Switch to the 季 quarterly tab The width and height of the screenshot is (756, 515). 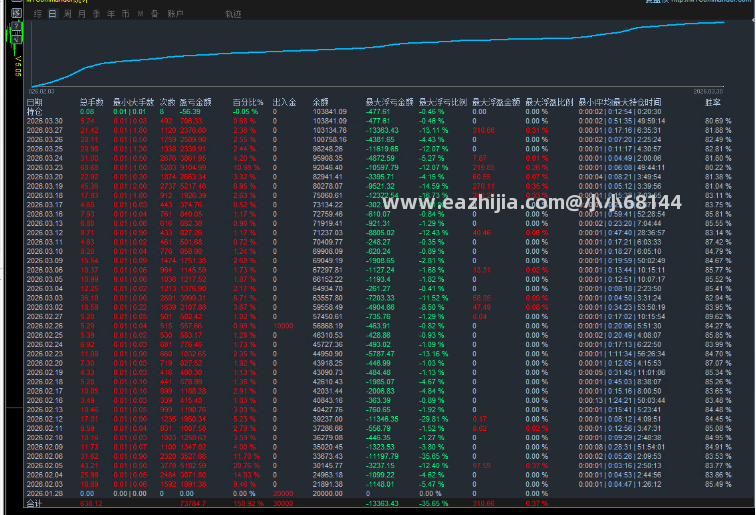96,14
